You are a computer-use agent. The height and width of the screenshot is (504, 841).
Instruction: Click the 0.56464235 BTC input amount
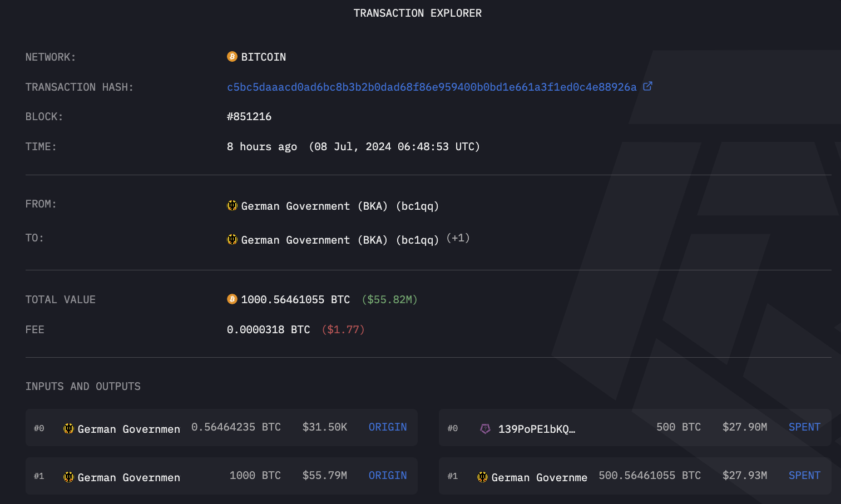click(x=236, y=427)
